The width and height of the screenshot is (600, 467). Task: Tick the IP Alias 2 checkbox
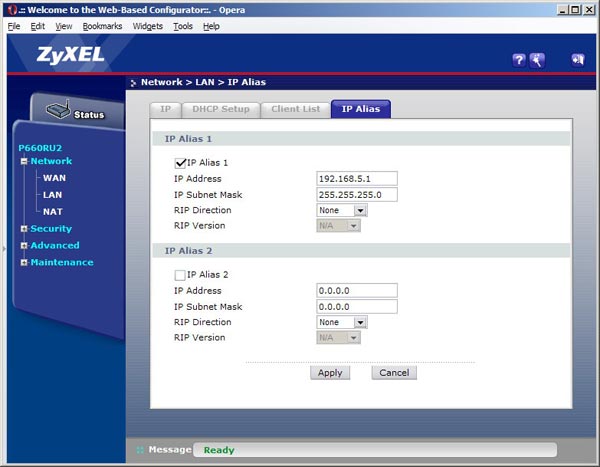coord(180,275)
